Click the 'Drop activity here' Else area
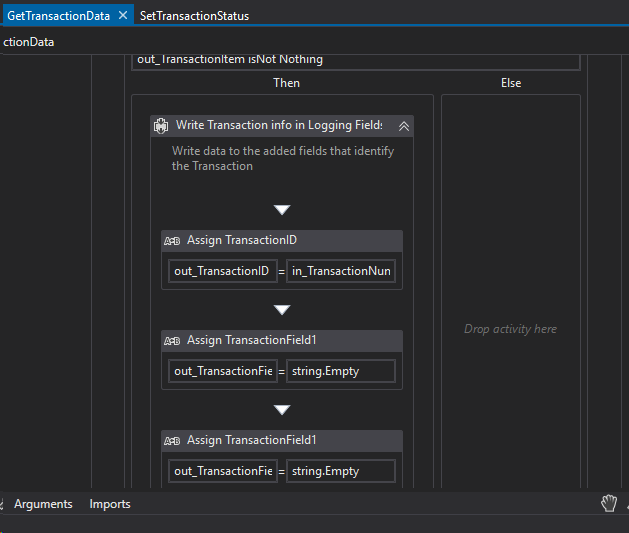 tap(510, 329)
